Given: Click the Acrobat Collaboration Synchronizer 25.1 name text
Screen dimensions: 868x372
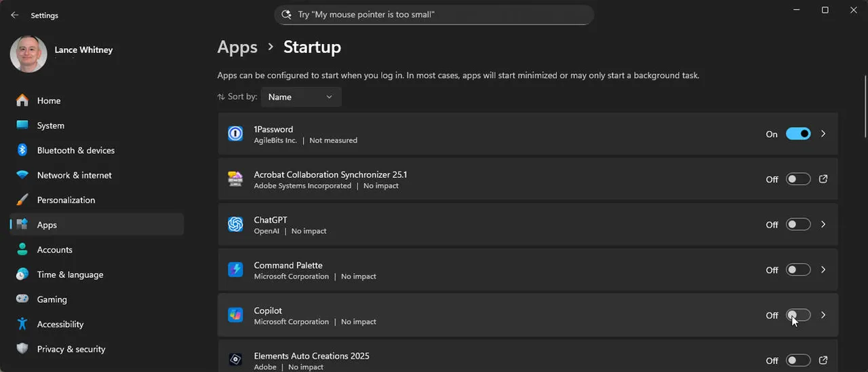Looking at the screenshot, I should [330, 174].
